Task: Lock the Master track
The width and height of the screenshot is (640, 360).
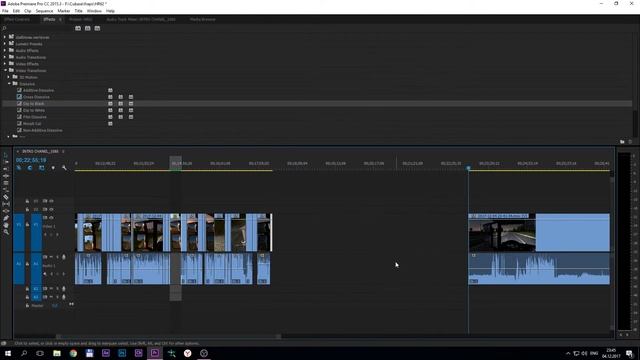Action: tap(27, 305)
